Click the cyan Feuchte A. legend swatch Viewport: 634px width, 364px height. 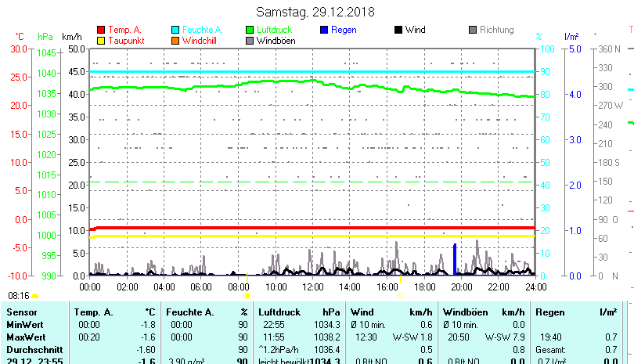click(x=175, y=30)
